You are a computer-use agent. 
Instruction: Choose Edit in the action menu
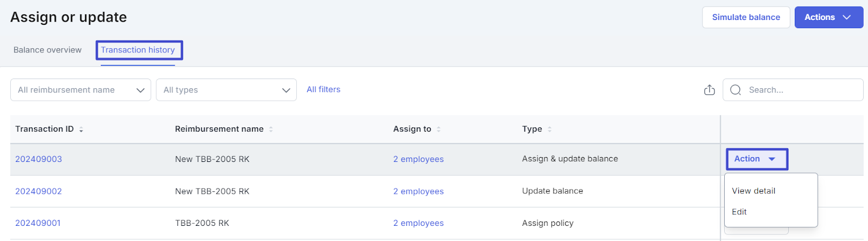pyautogui.click(x=739, y=212)
